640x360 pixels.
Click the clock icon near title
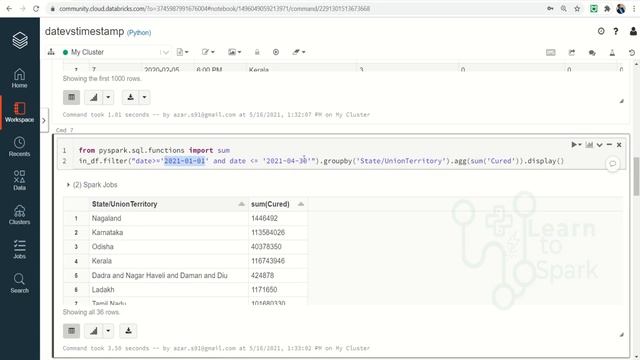(601, 31)
